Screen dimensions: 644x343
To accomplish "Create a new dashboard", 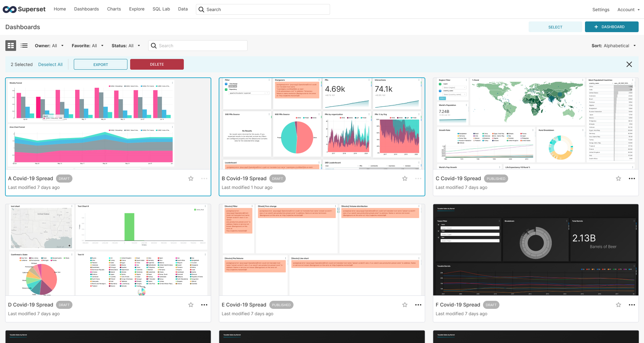I will [611, 27].
